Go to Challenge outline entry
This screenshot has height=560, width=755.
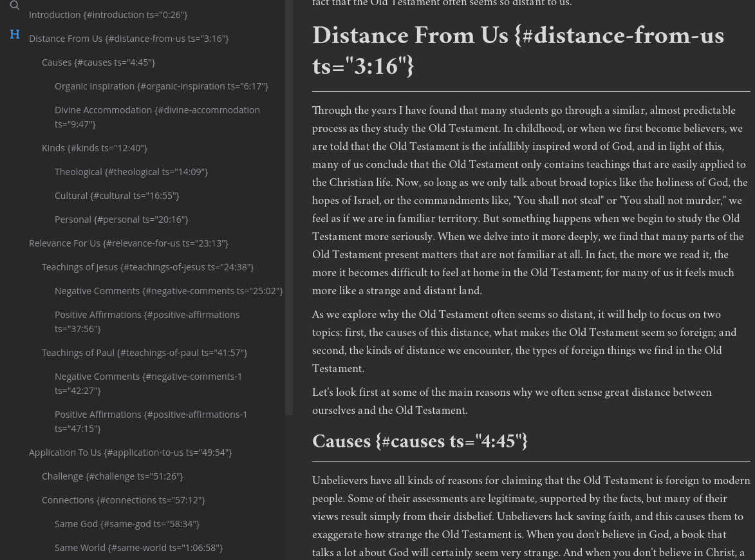point(113,476)
